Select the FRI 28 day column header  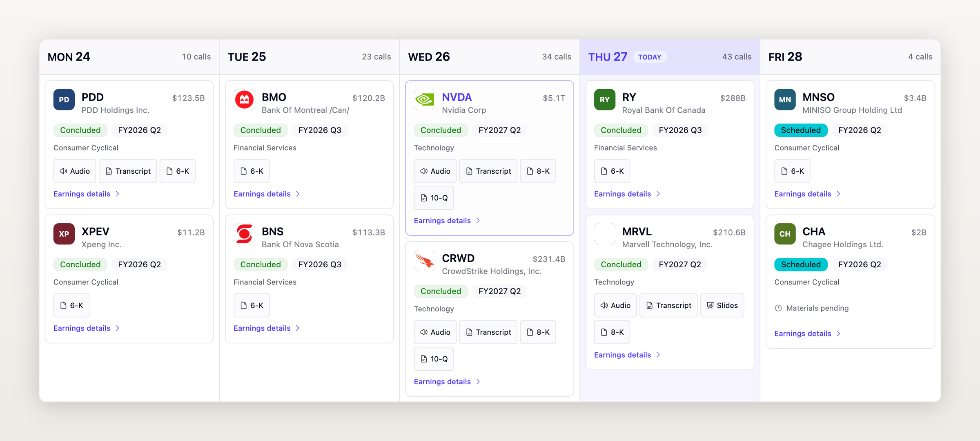(850, 57)
